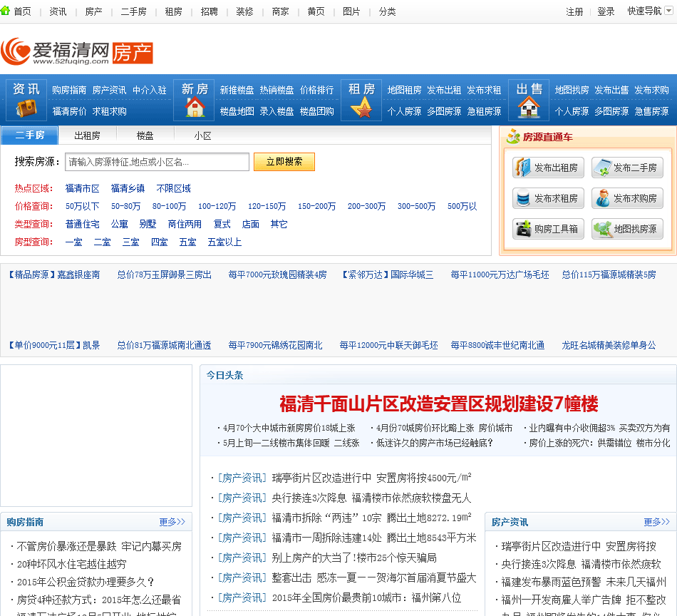The image size is (677, 616).
Task: Filter by 三室 room layout
Action: pos(131,242)
